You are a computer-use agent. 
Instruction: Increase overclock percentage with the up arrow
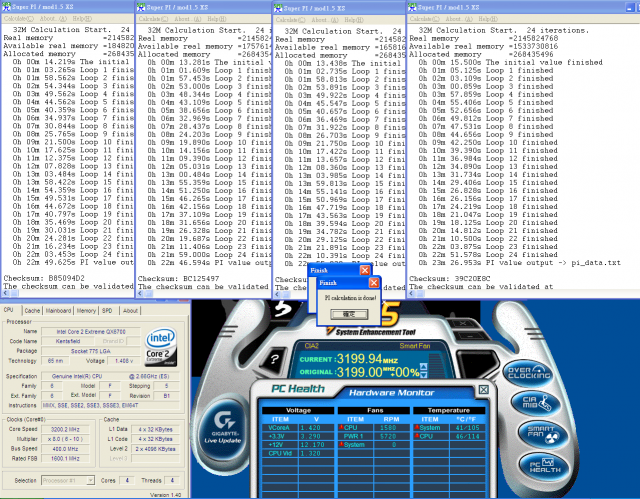coord(424,367)
